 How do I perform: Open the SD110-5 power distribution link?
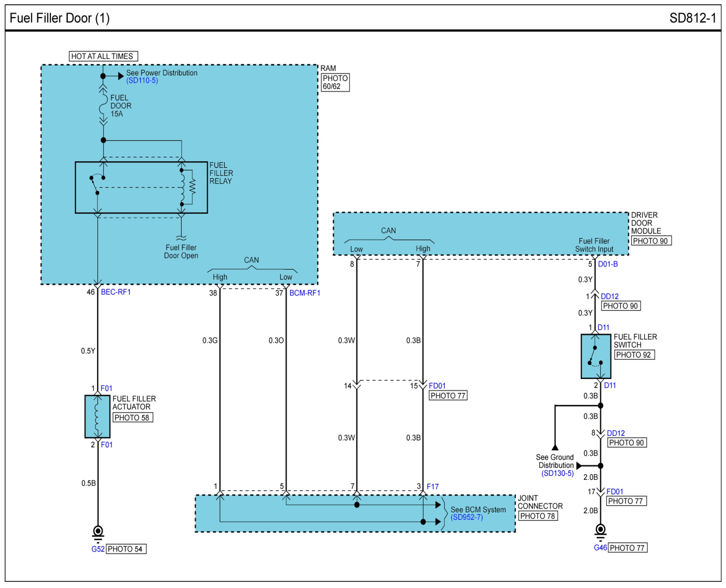coord(142,81)
